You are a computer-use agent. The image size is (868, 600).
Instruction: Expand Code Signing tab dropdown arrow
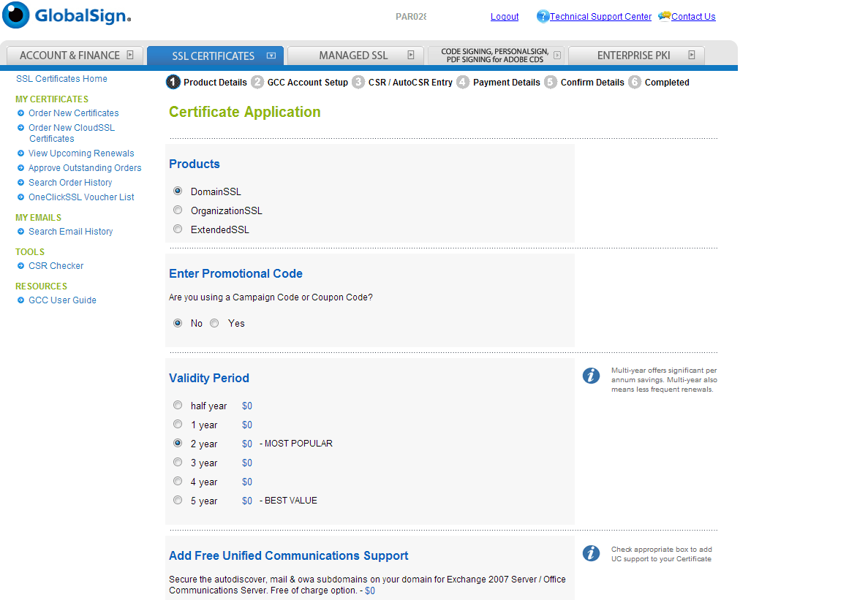click(x=557, y=55)
